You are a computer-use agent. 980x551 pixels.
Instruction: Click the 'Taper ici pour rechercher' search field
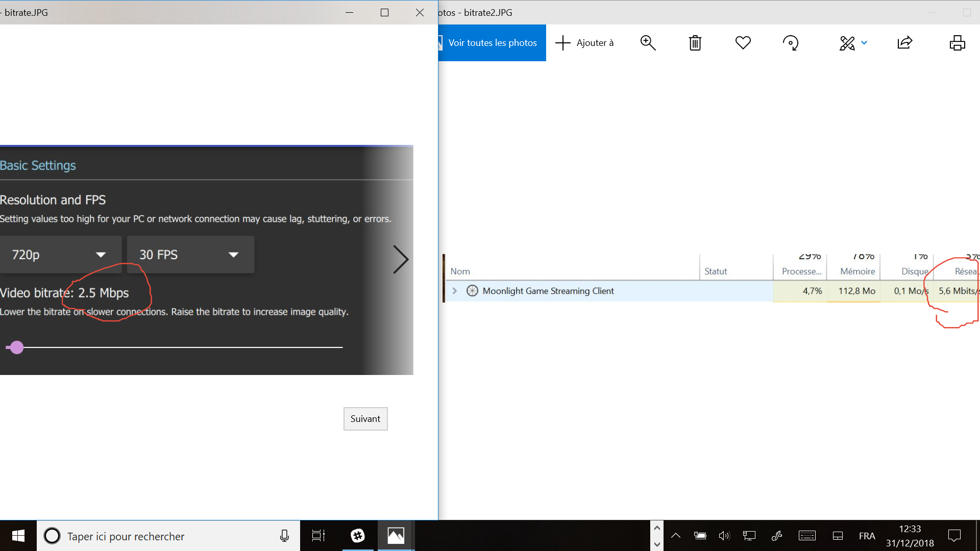click(x=153, y=536)
